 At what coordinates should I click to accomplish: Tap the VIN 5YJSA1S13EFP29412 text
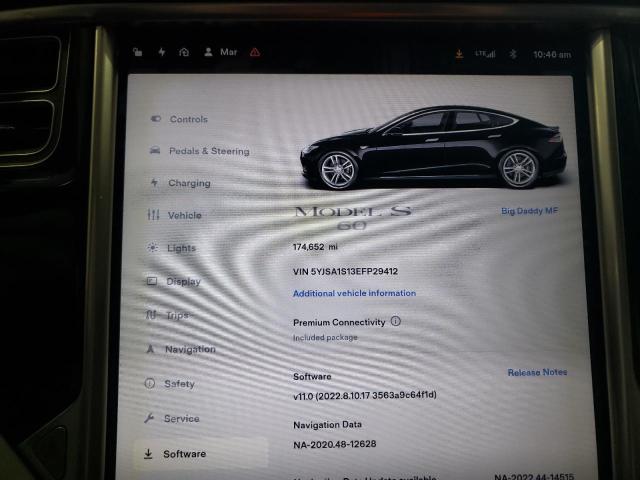click(345, 271)
